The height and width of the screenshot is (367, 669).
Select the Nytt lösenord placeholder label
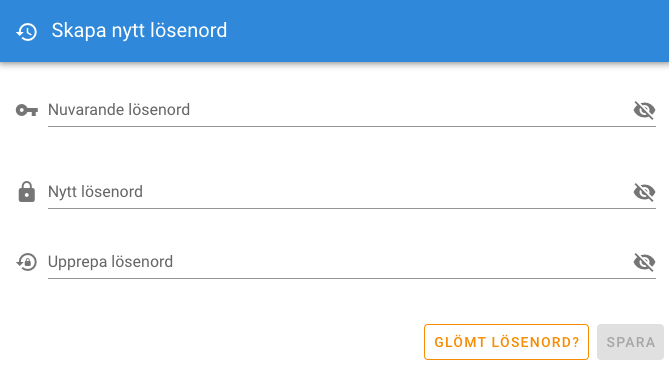click(x=95, y=192)
